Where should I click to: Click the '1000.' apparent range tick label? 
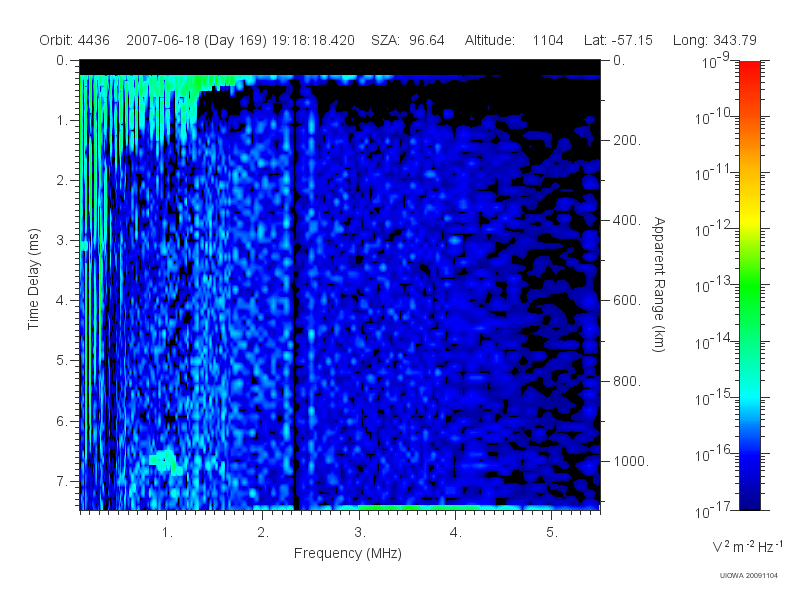point(631,461)
